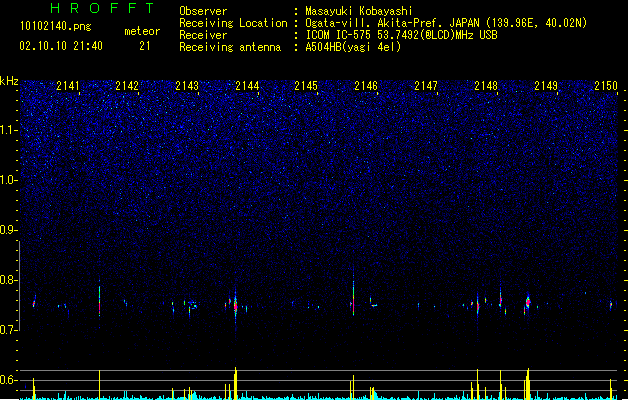629x400 pixels.
Task: Click the 0.6 kHz axis label
Action: pos(8,380)
